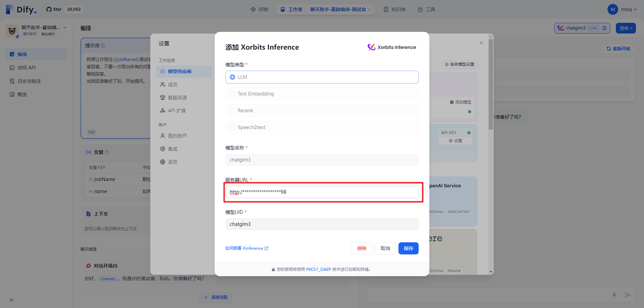
Task: Open Logs & Annotations (日志与标注) in sidebar
Action: pos(36,81)
